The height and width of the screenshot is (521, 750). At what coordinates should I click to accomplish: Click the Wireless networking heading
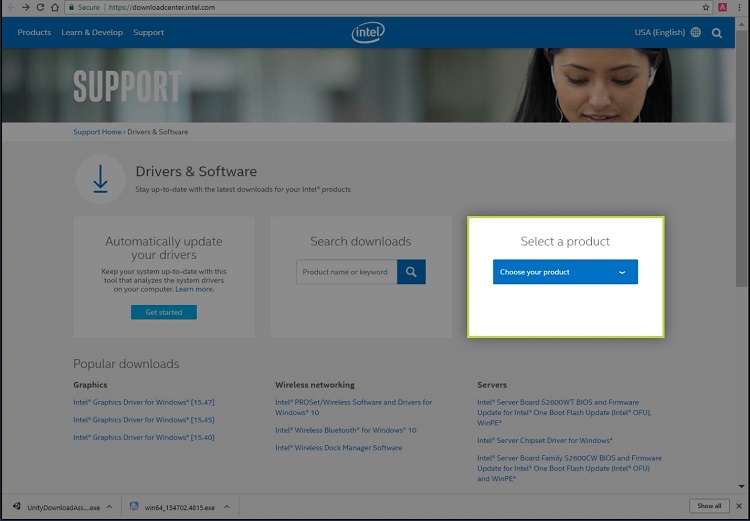coord(315,385)
